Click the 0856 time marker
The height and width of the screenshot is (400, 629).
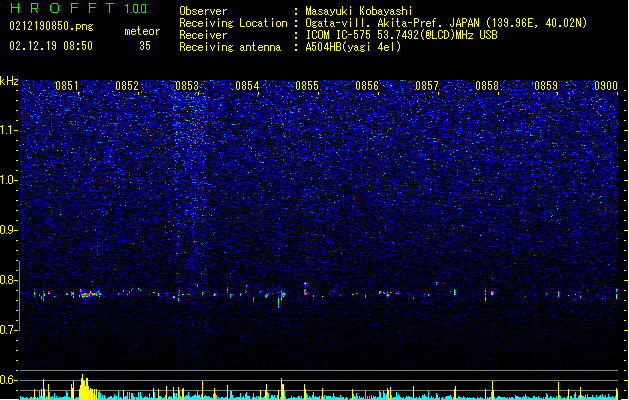[367, 86]
